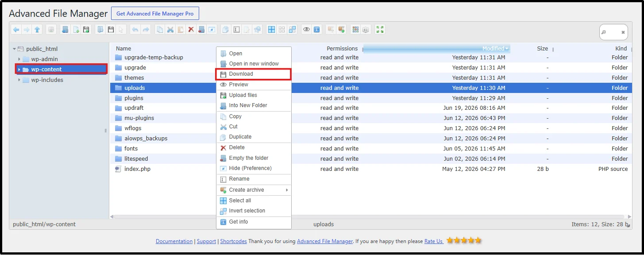Screen dimensions: 644x255
Task: Click the toolbar Invert selection icon
Action: click(x=292, y=30)
